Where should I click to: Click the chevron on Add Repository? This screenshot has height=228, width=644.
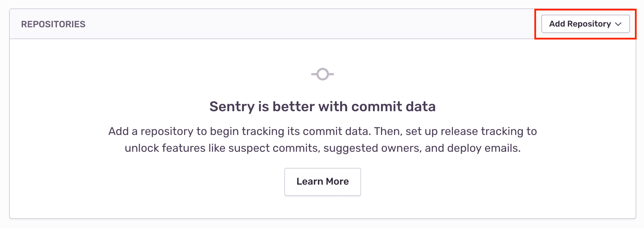coord(618,24)
